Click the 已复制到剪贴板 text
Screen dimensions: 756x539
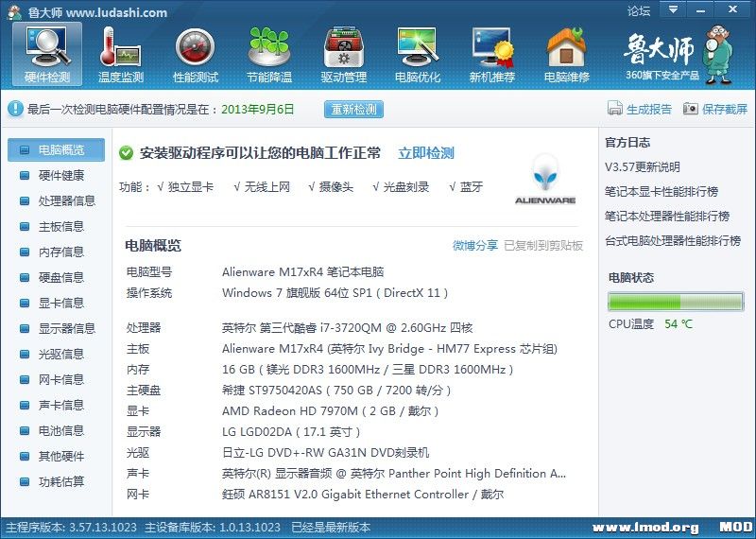pos(543,246)
